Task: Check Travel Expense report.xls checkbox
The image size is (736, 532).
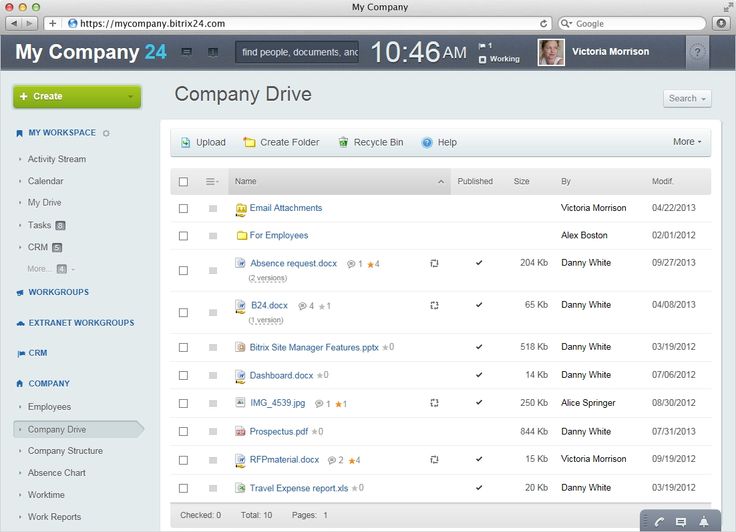Action: pyautogui.click(x=184, y=488)
